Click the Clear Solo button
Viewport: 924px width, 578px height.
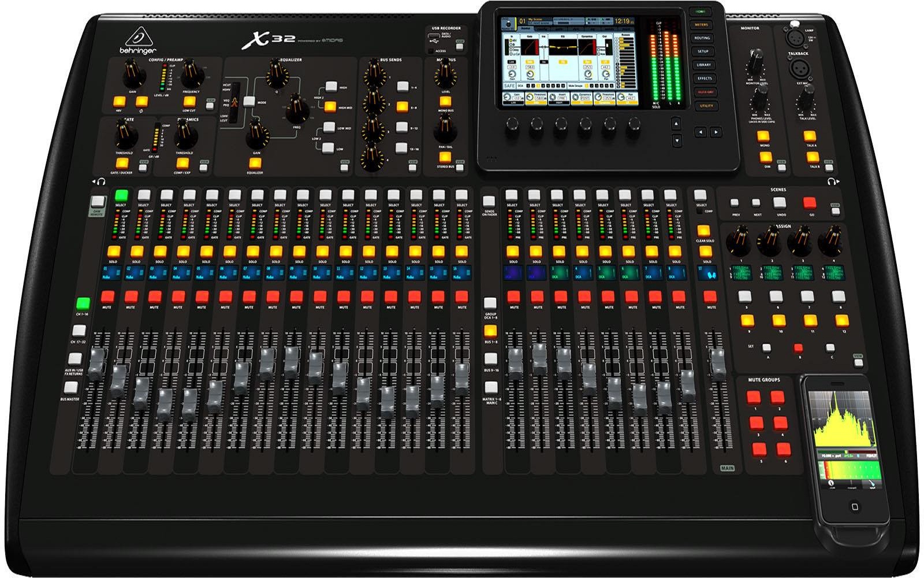click(x=703, y=231)
